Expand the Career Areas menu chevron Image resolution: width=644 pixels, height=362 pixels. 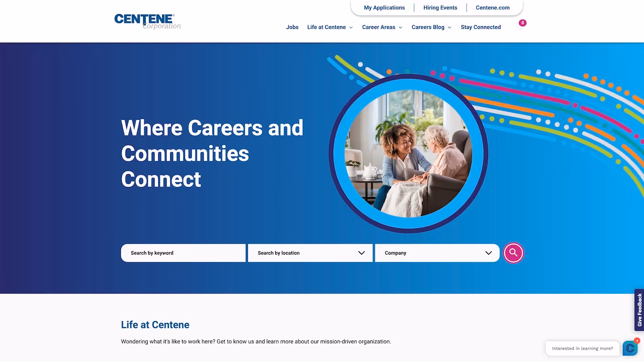coord(401,27)
